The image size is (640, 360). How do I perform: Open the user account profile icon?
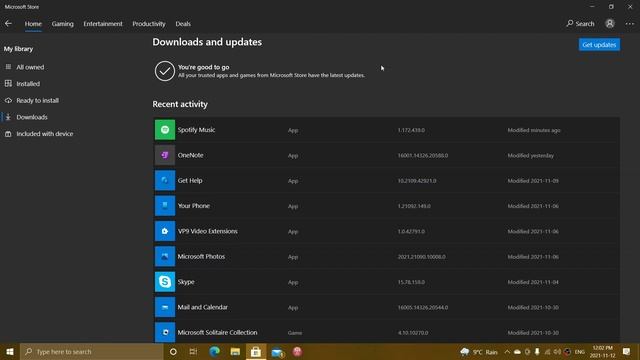[609, 24]
